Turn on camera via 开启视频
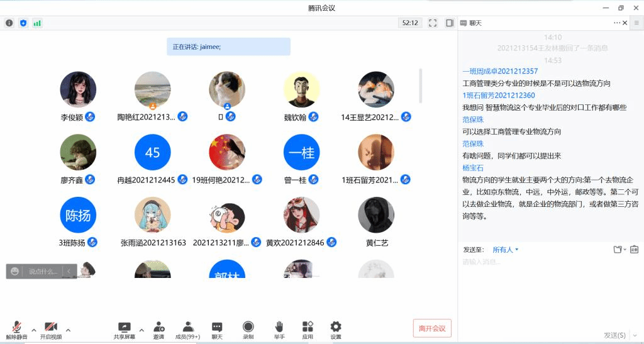Screen dimensions: 644x344 (x=51, y=327)
